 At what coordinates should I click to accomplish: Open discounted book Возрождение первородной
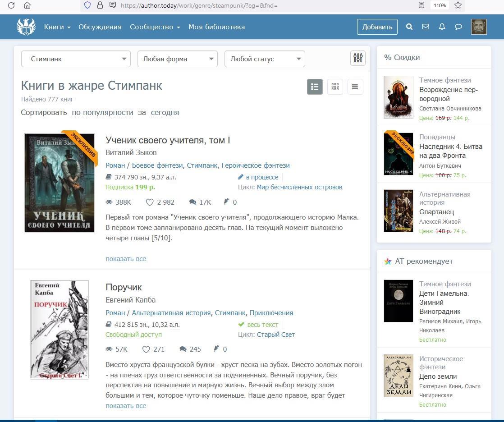449,94
